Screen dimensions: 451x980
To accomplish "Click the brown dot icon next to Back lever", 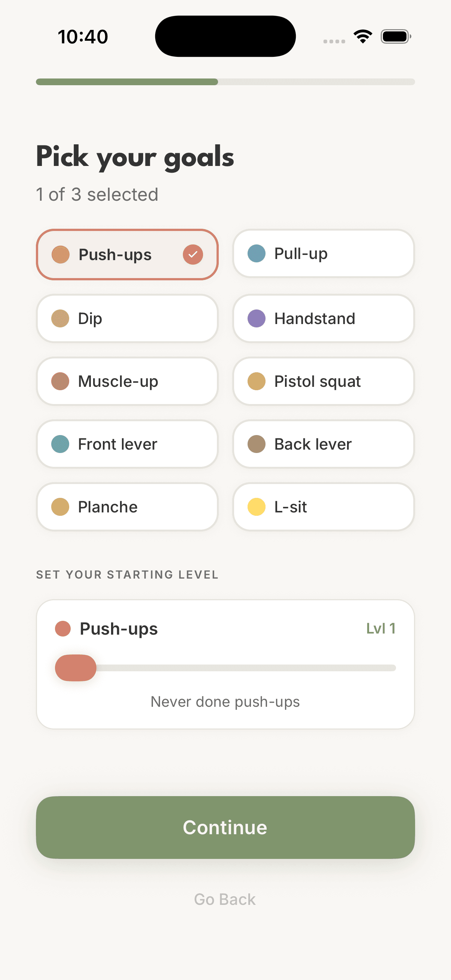I will (x=257, y=444).
